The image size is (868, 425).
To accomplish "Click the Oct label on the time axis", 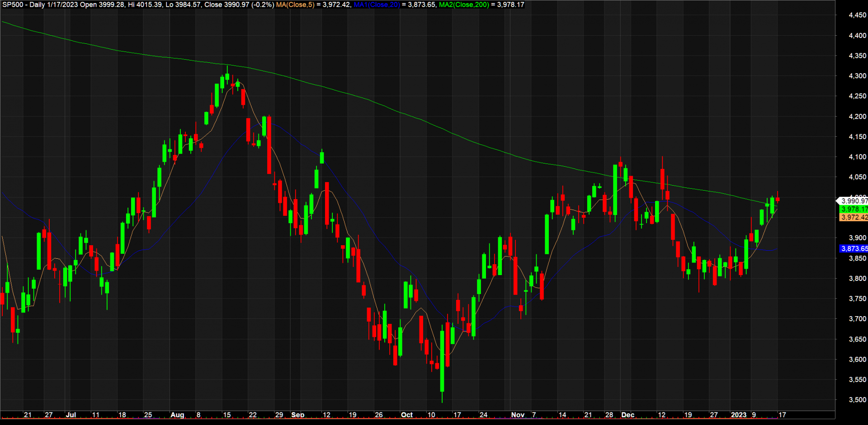I will tap(407, 415).
